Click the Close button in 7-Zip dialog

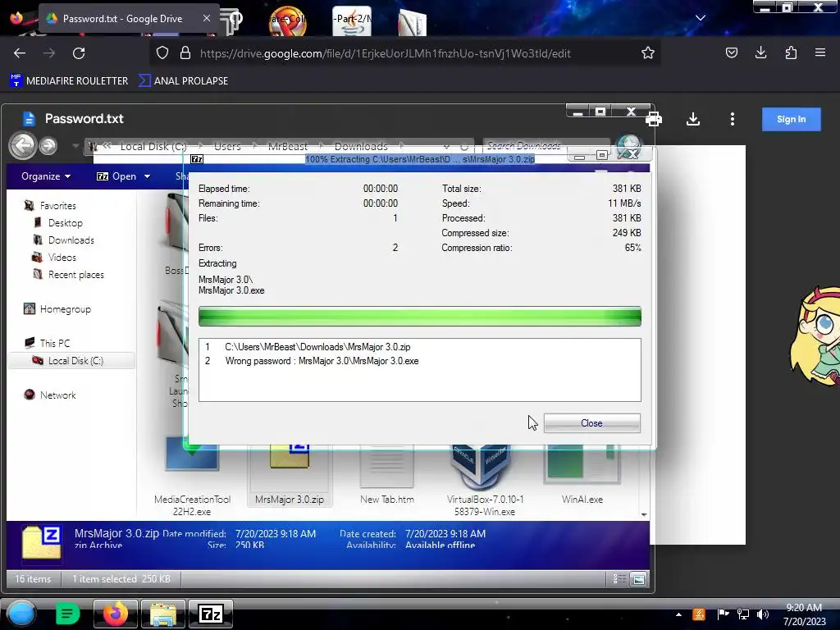[591, 423]
